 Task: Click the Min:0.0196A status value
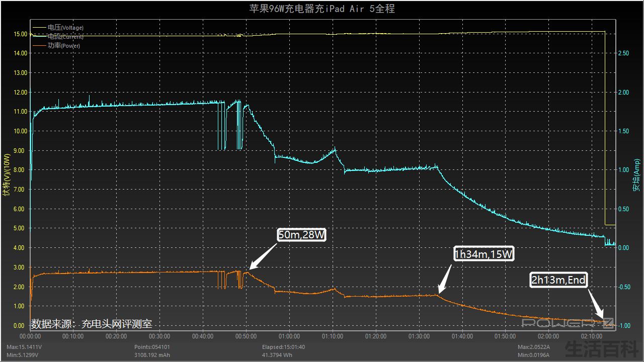[533, 355]
